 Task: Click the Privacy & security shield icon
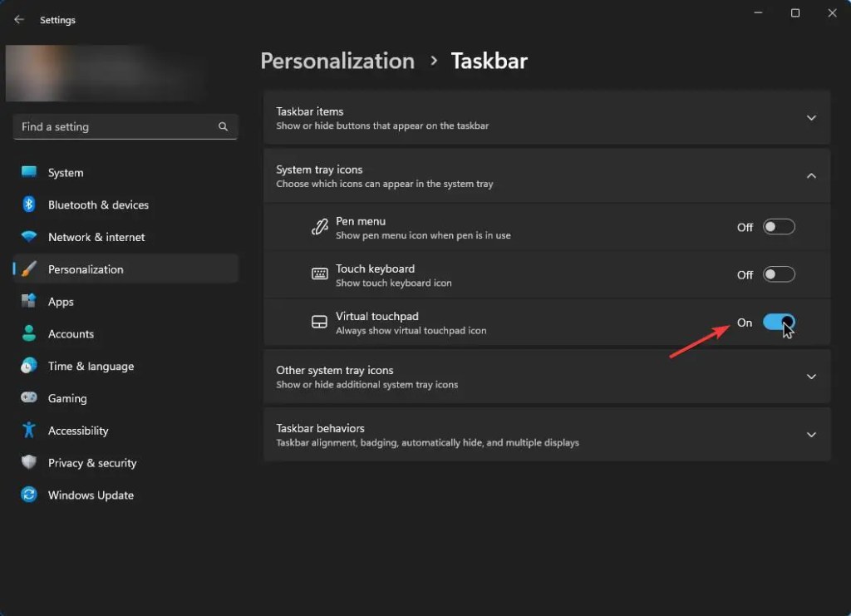click(29, 462)
